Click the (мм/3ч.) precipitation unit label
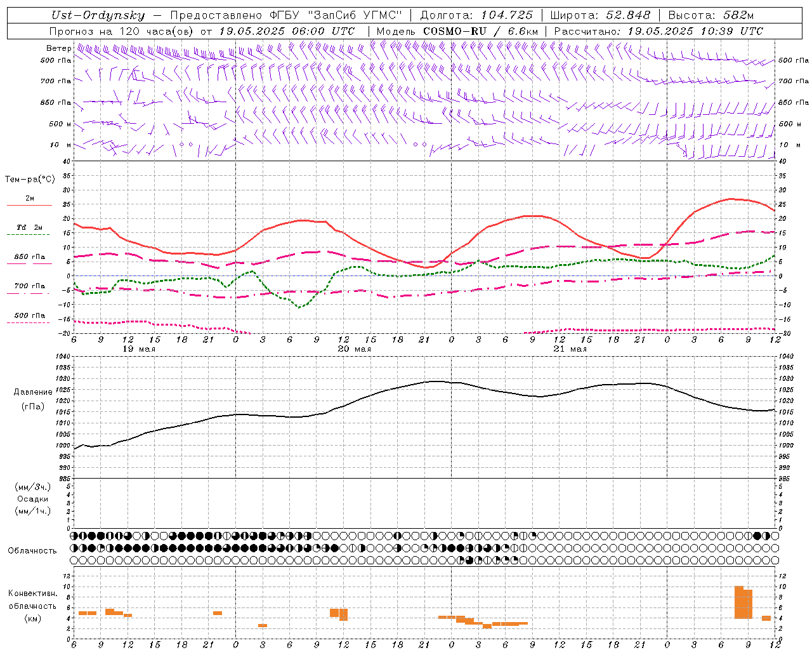 coord(33,487)
